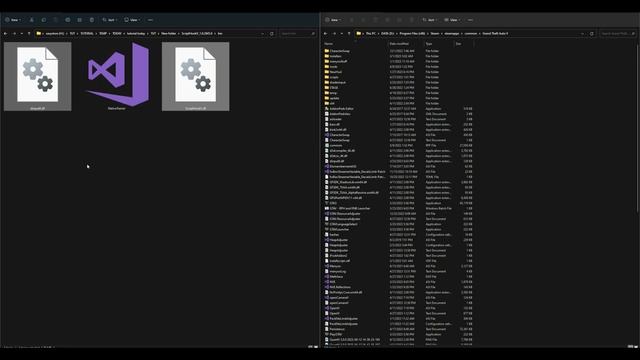Go forward in the right Explorer window

pyautogui.click(x=334, y=33)
